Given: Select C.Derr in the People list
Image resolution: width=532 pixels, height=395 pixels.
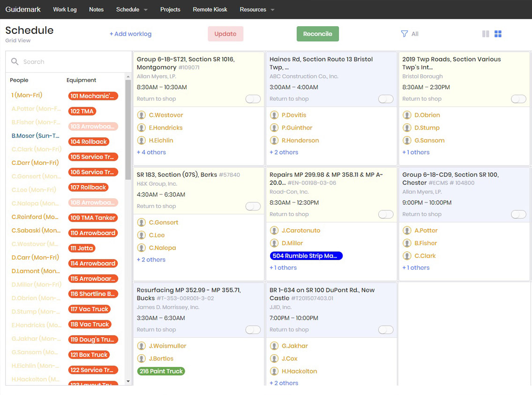Looking at the screenshot, I should [35, 163].
